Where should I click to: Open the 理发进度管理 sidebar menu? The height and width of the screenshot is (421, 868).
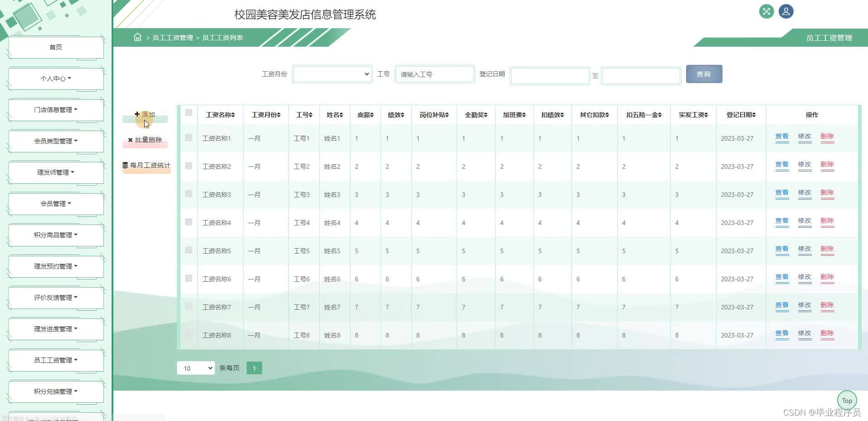(x=56, y=329)
